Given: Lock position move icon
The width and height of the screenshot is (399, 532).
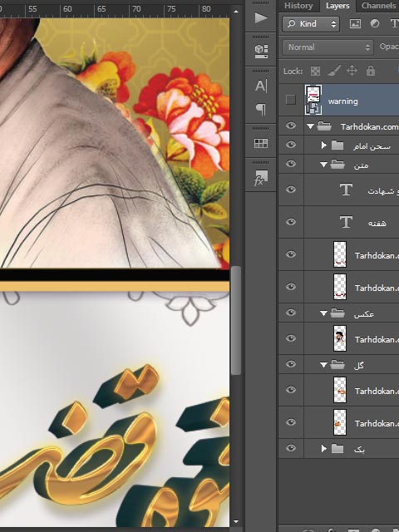Looking at the screenshot, I should tap(352, 71).
